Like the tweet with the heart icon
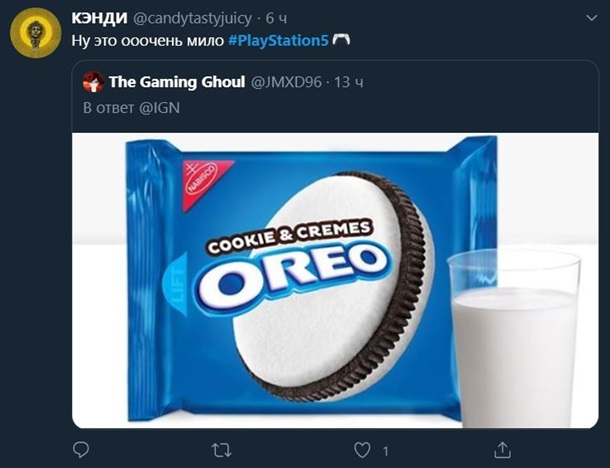Image resolution: width=610 pixels, height=468 pixels. click(361, 449)
